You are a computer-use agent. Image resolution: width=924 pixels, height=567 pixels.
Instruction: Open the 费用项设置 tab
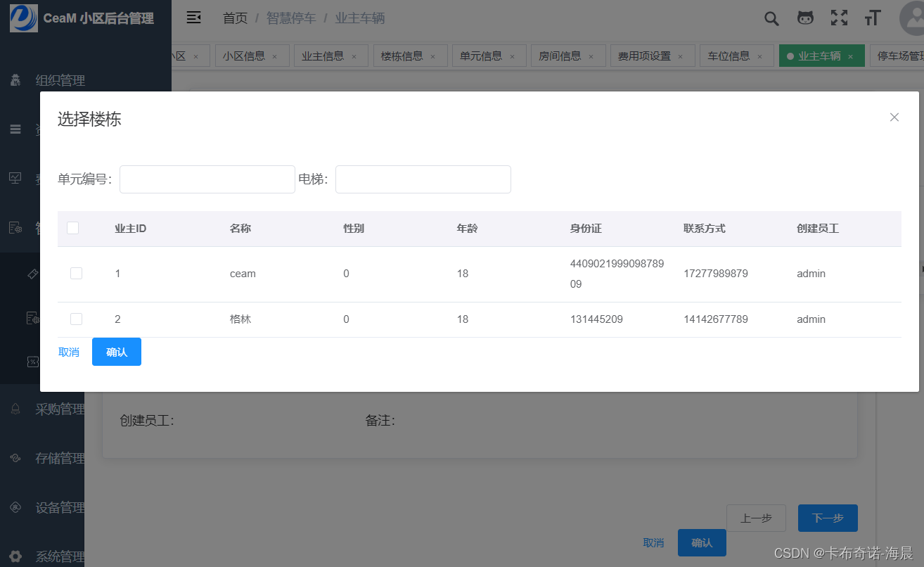pos(644,56)
